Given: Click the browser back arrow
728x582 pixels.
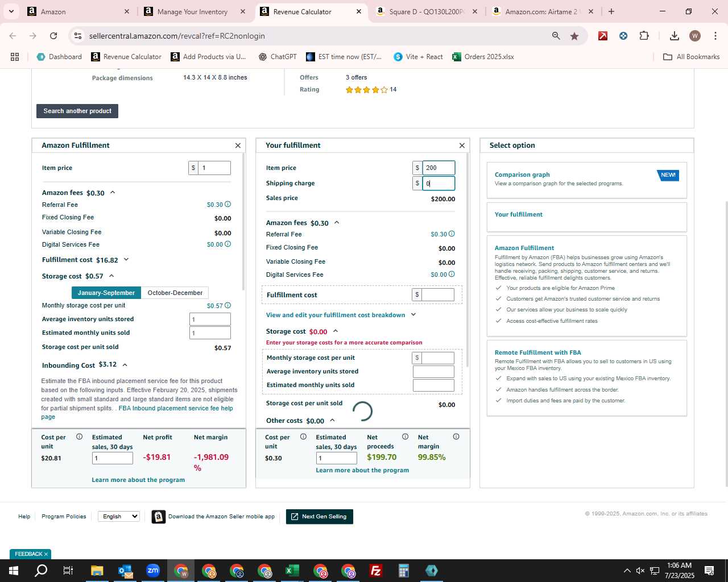Looking at the screenshot, I should click(13, 36).
